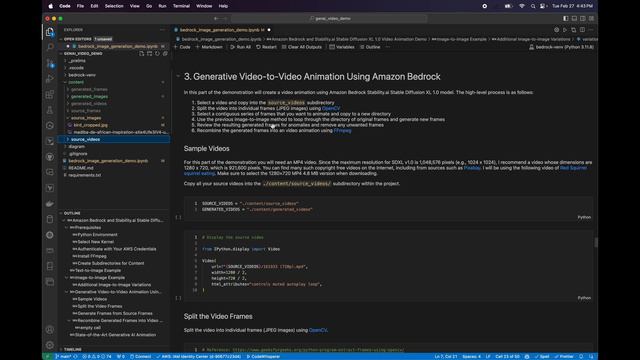Expand the diagram folder
The height and width of the screenshot is (360, 640).
click(x=76, y=147)
